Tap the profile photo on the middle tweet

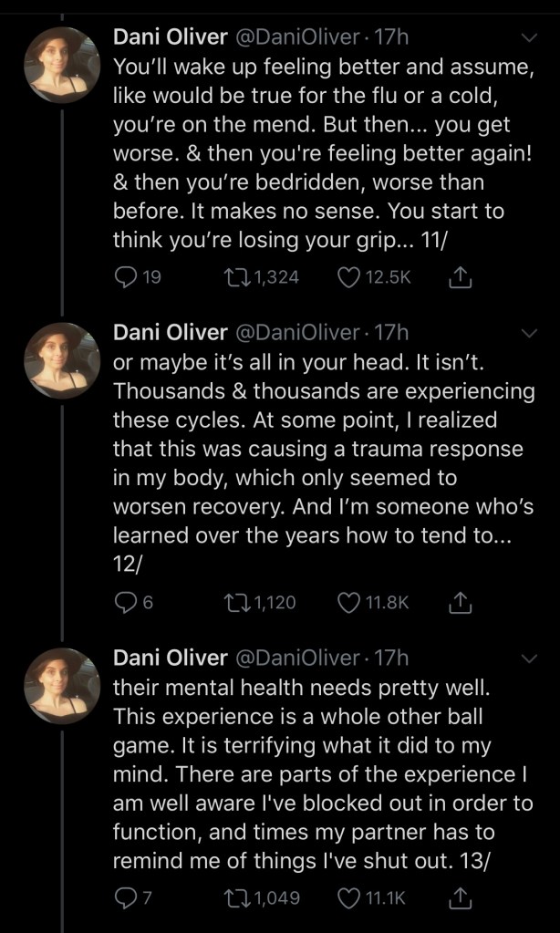click(62, 360)
